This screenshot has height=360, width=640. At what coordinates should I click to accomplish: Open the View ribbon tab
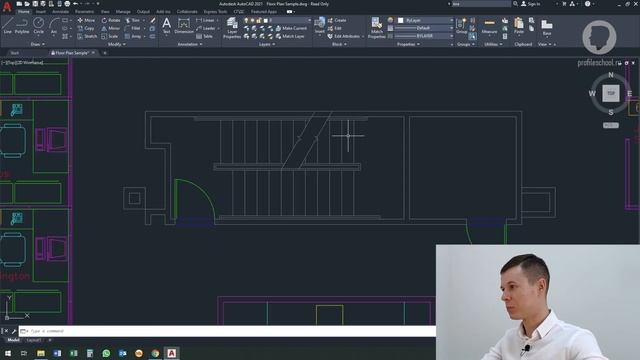pos(105,11)
